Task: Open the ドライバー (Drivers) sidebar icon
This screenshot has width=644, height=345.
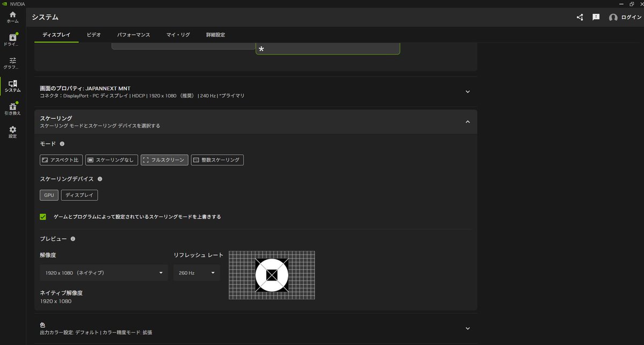Action: [x=12, y=40]
